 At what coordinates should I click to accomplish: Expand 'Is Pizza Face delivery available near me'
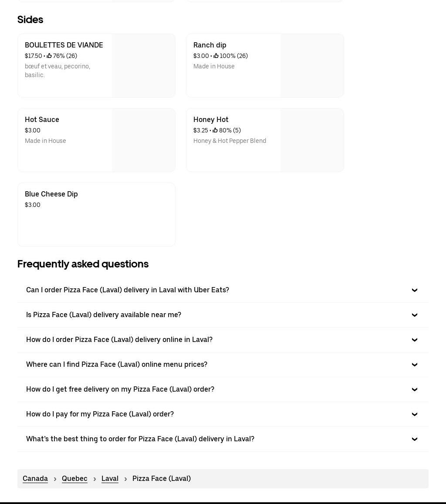(x=104, y=315)
